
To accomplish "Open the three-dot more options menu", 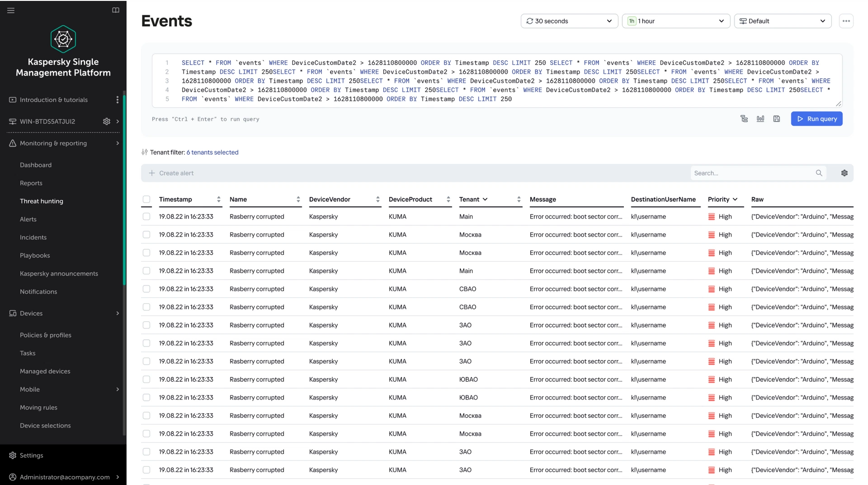I will pyautogui.click(x=846, y=21).
